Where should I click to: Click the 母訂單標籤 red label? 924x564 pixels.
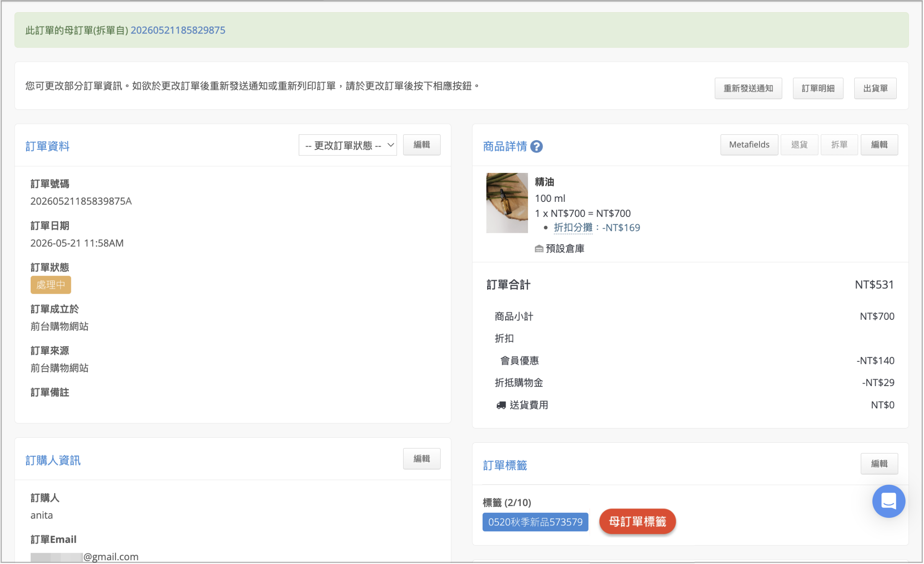click(x=637, y=522)
